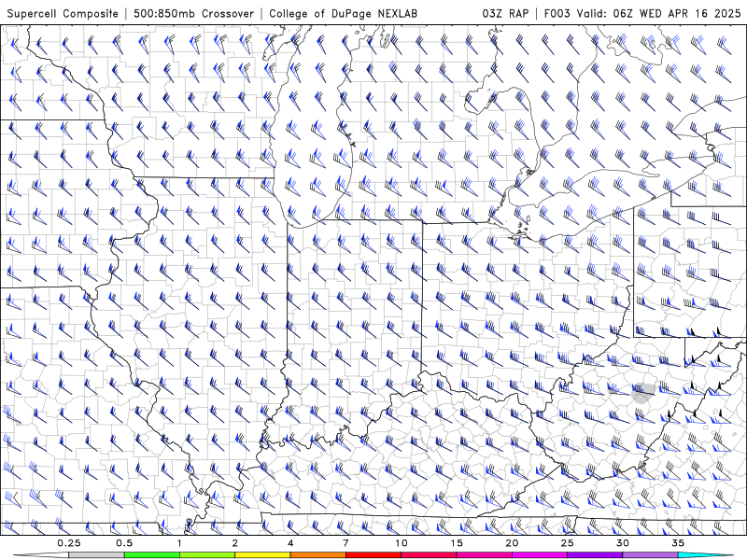
Task: Select the magenta 20–25 legend swatch
Action: coord(540,555)
